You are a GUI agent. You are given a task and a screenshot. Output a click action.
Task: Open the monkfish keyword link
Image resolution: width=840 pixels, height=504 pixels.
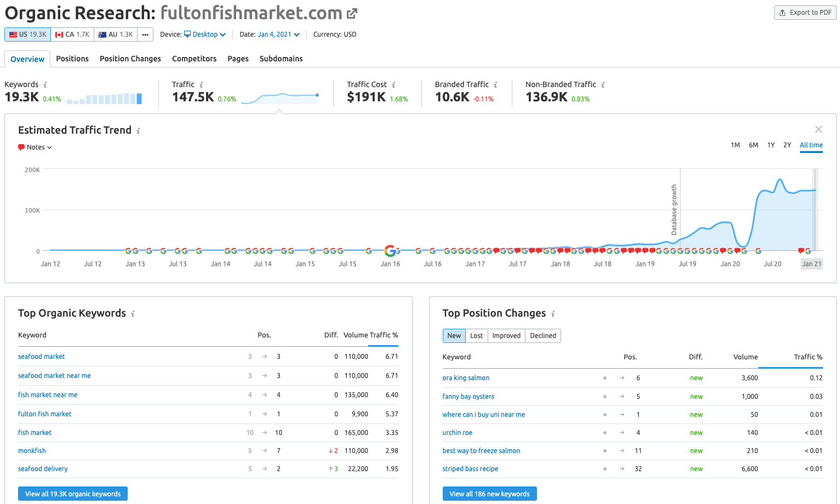coord(32,451)
